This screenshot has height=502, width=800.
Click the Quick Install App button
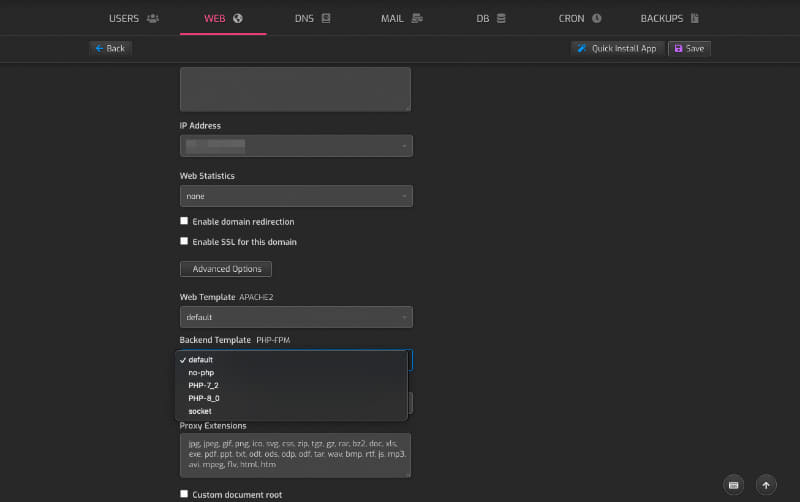coord(617,48)
